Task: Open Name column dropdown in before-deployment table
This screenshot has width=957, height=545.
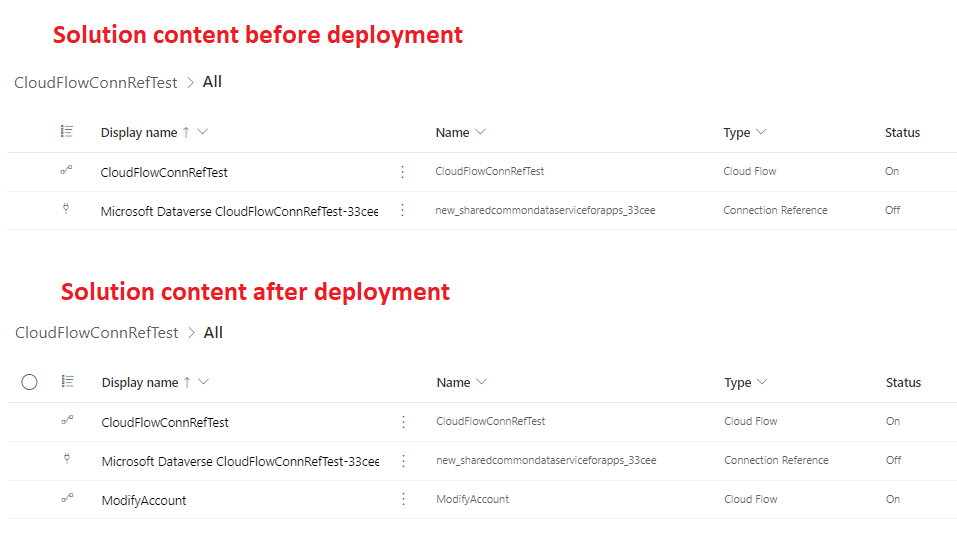Action: 480,132
